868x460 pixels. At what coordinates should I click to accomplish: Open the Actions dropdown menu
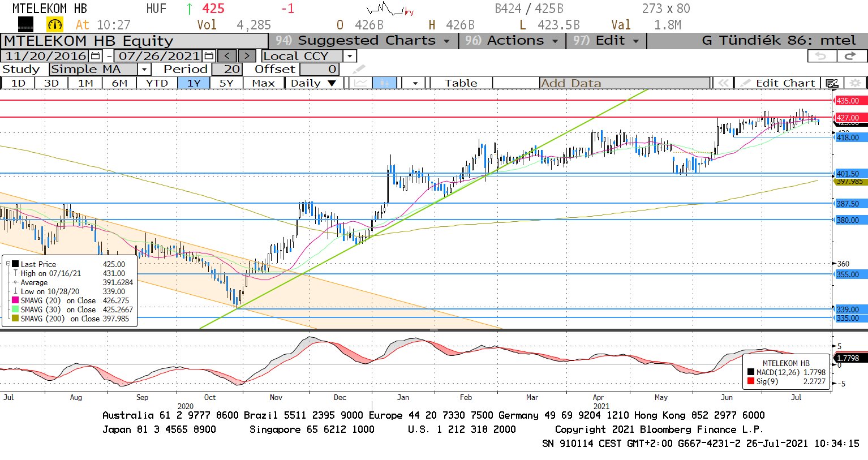click(512, 41)
